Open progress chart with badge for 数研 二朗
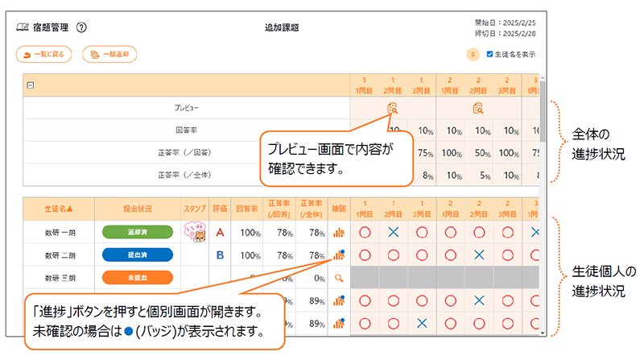This screenshot has height=356, width=644. click(x=339, y=255)
